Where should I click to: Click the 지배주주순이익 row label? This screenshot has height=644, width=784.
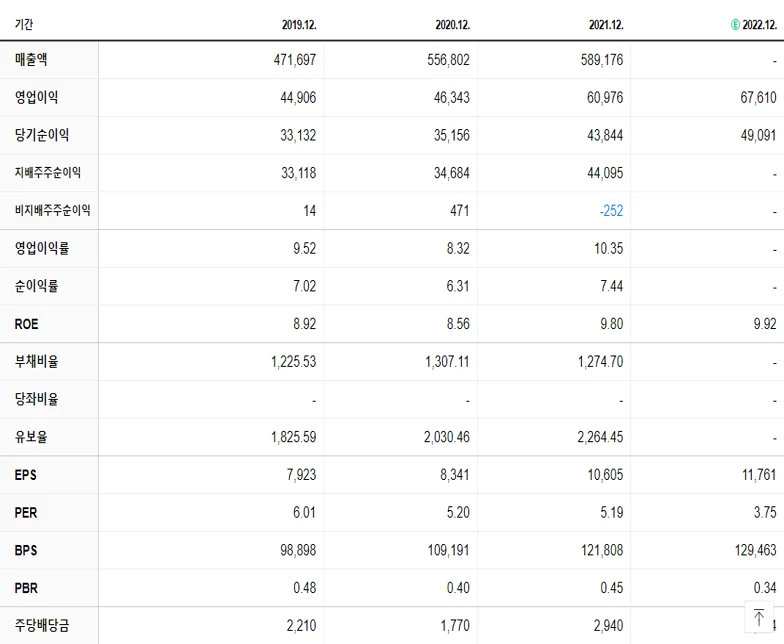coord(48,172)
